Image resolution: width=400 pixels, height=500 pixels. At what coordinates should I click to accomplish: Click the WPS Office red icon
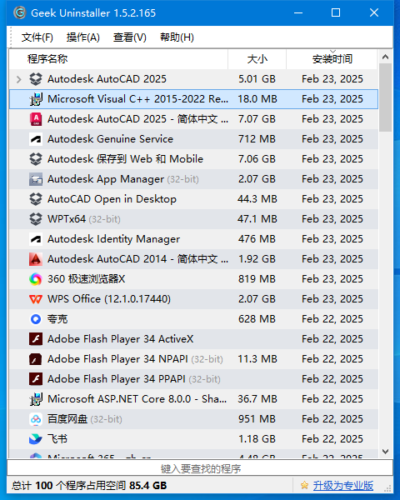click(36, 299)
